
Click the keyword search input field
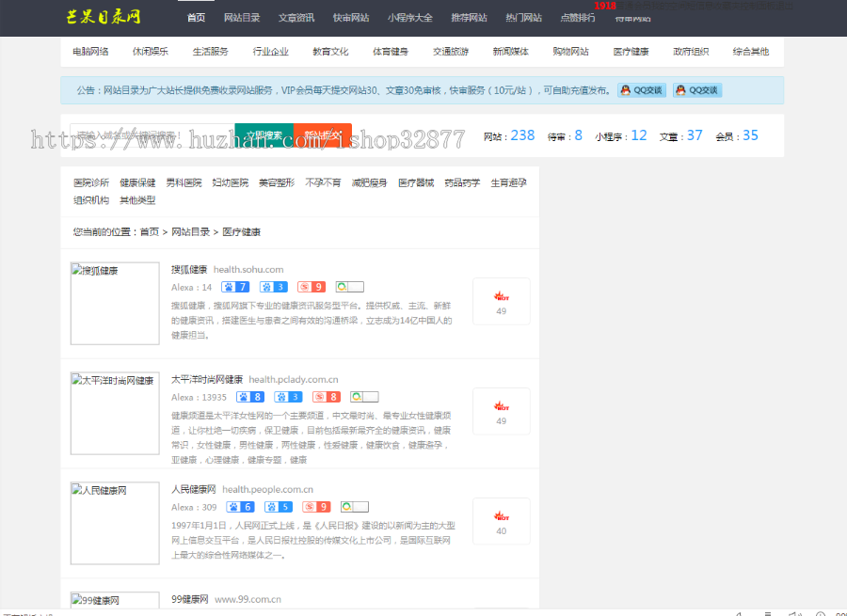(x=152, y=135)
